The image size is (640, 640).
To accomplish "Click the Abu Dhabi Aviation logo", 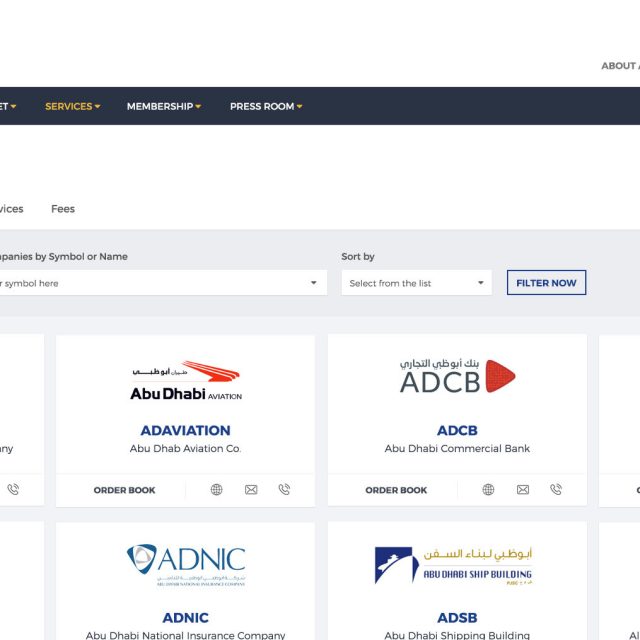I will click(x=185, y=380).
